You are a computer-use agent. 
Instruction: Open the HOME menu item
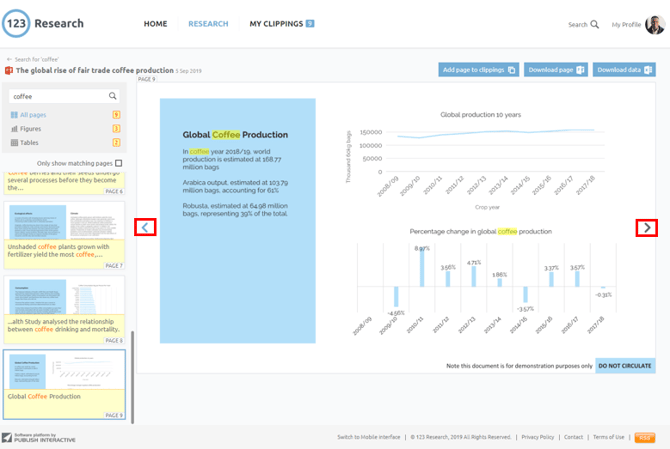pos(155,24)
